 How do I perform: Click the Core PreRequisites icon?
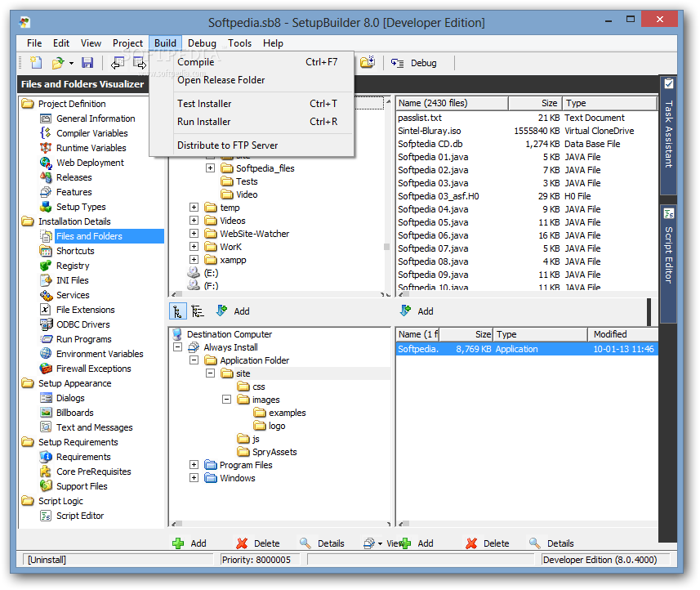click(x=46, y=472)
